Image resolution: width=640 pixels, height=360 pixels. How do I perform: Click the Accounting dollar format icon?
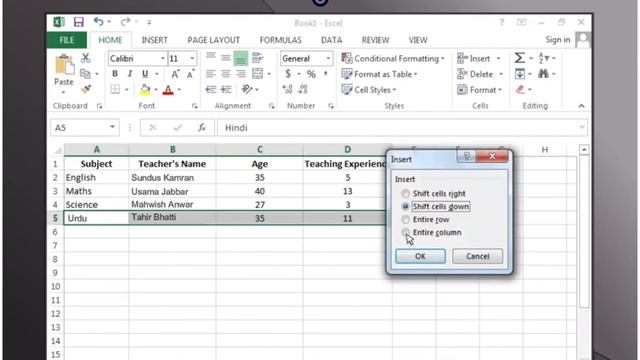pyautogui.click(x=288, y=74)
